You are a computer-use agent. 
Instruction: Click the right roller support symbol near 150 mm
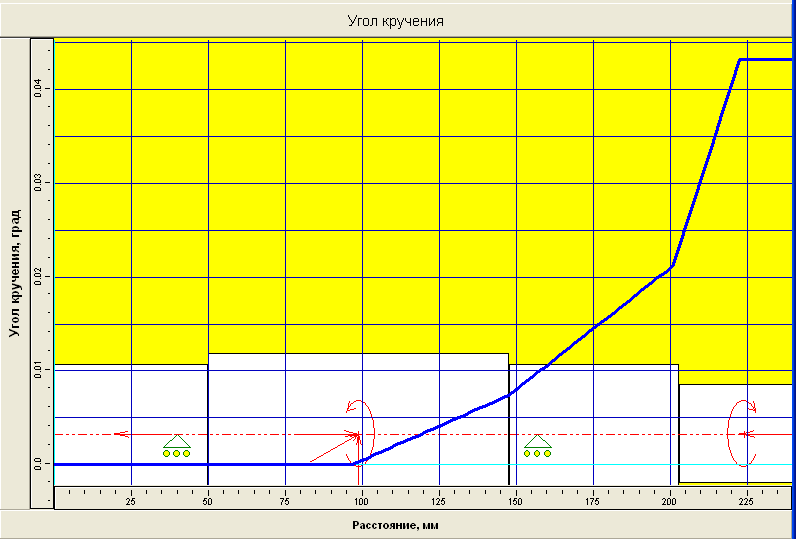pyautogui.click(x=537, y=446)
